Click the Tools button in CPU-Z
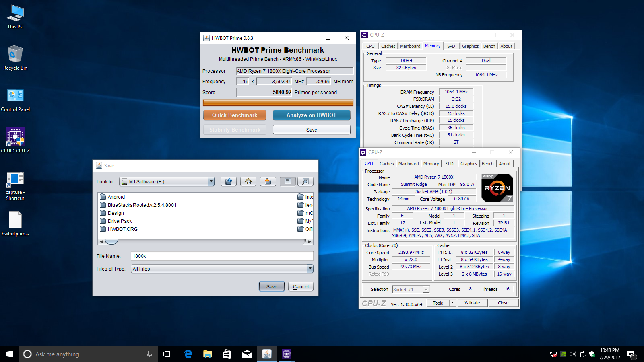The height and width of the screenshot is (362, 644). (438, 303)
